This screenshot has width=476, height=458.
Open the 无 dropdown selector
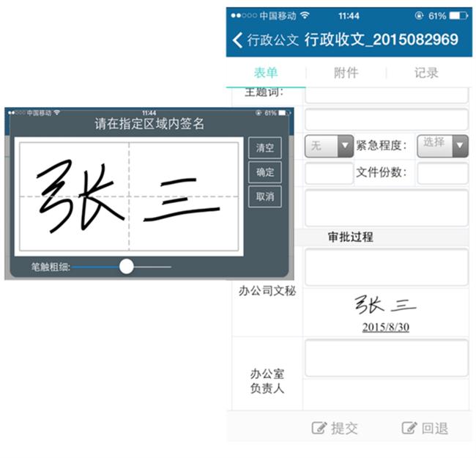coord(329,147)
